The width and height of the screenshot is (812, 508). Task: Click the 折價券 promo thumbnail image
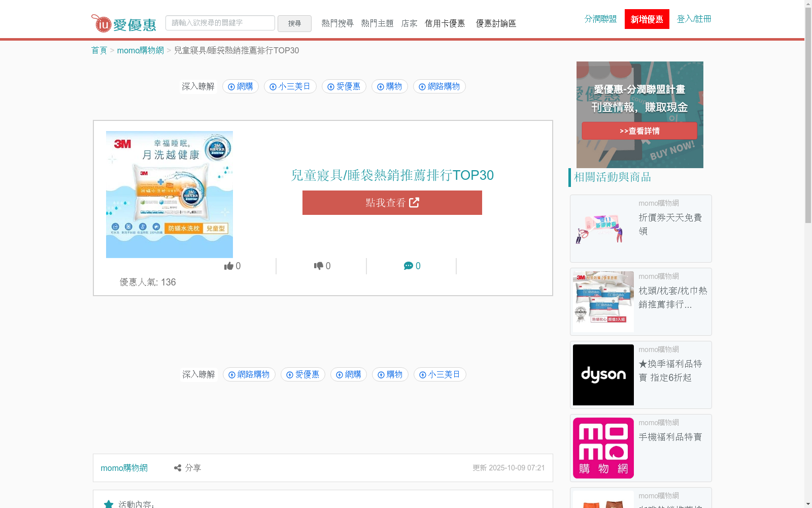pos(603,229)
